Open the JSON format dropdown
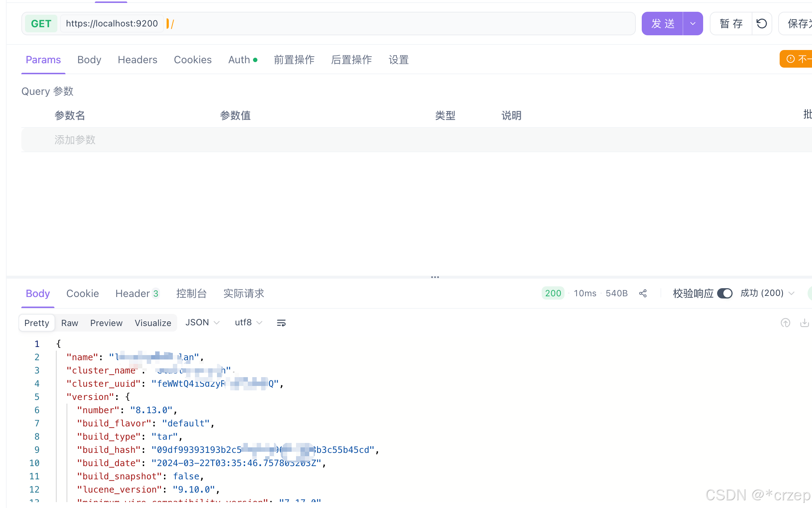812x508 pixels. pyautogui.click(x=202, y=323)
